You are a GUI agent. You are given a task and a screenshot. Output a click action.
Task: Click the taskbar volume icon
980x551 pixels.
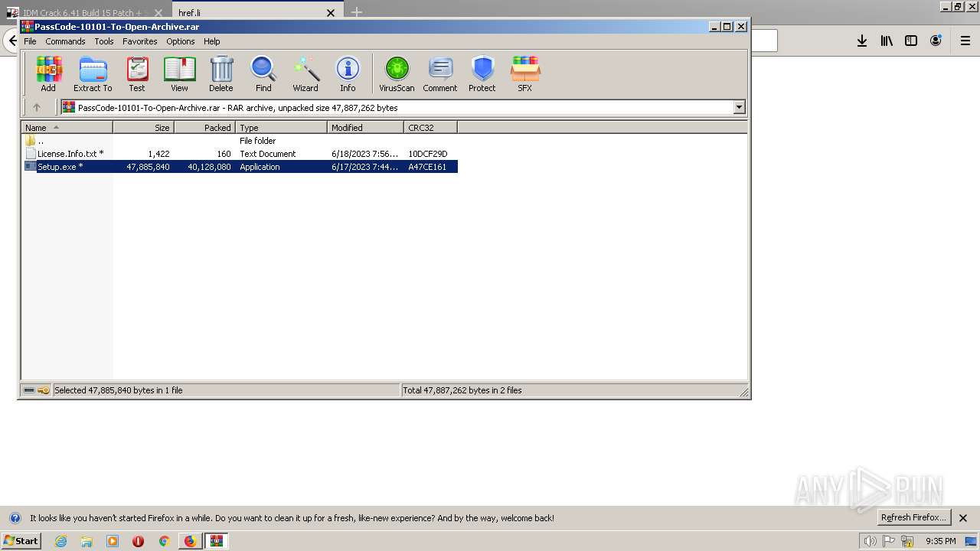click(870, 541)
